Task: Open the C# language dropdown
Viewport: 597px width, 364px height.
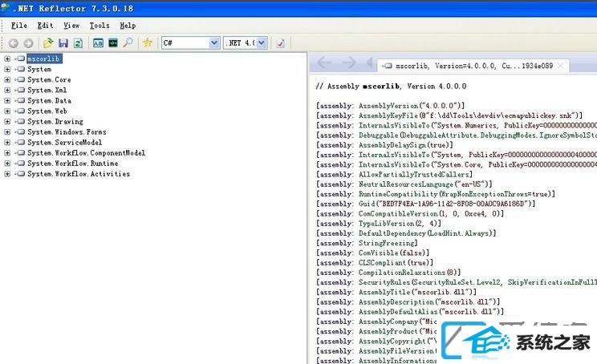Action: point(214,43)
